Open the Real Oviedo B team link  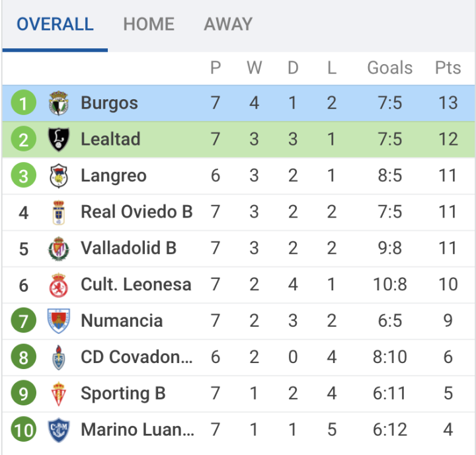point(136,212)
